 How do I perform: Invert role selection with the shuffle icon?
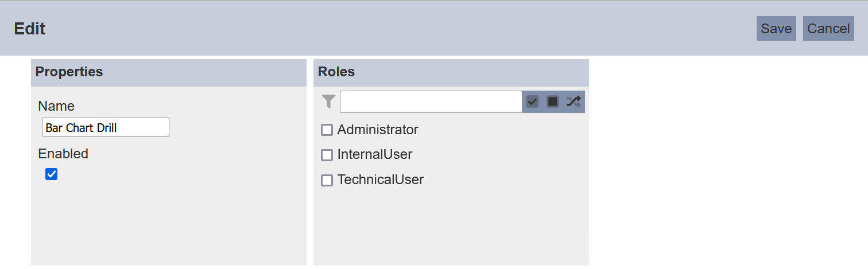tap(573, 102)
